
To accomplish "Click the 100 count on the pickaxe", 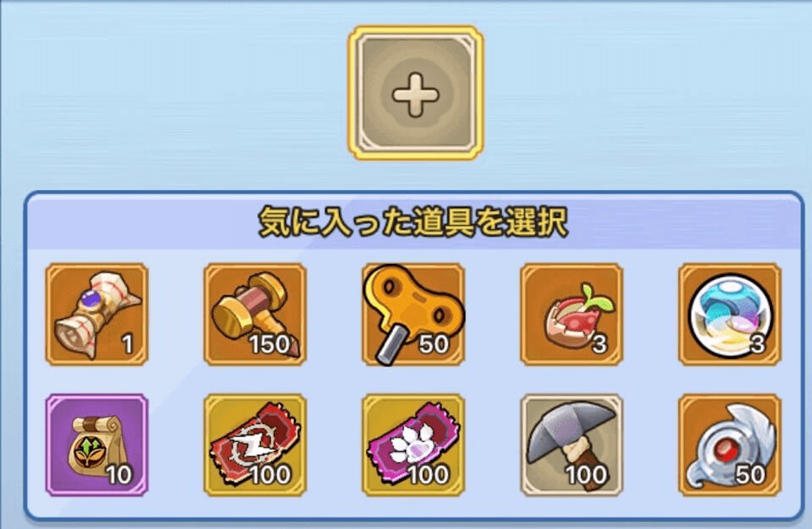I will pyautogui.click(x=587, y=475).
